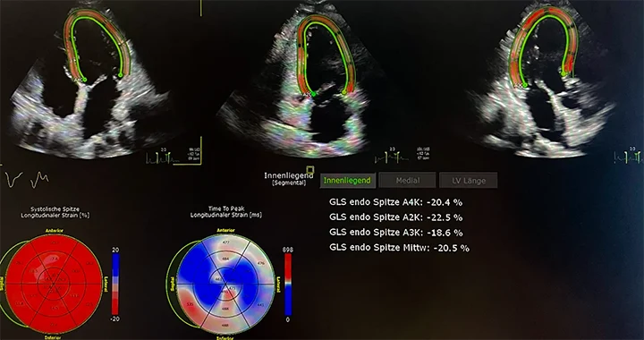Viewport: 644px width, 340px height.
Task: Select the second strain curve waveform icon
Action: click(x=40, y=180)
